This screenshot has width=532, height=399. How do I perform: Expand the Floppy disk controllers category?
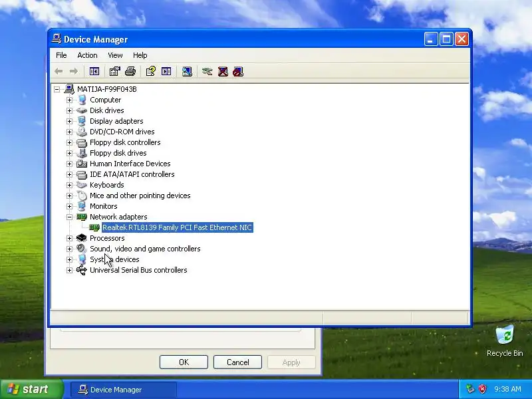coord(69,142)
